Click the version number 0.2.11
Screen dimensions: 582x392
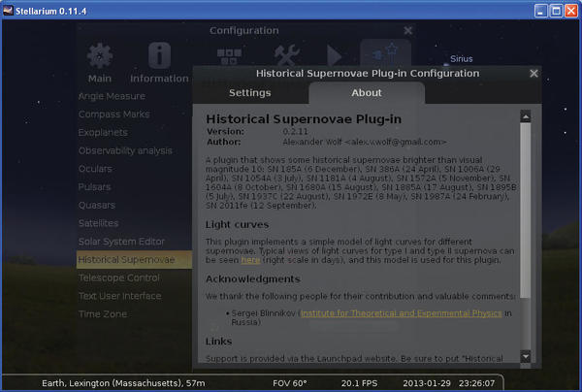point(295,131)
